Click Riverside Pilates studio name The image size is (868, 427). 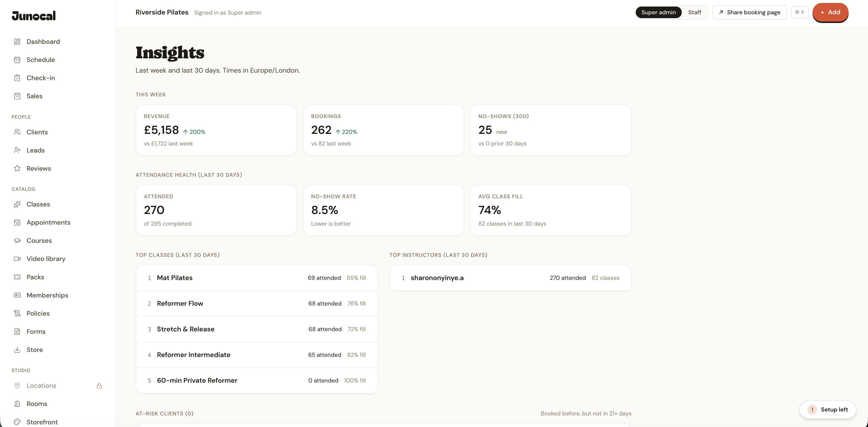click(x=162, y=12)
